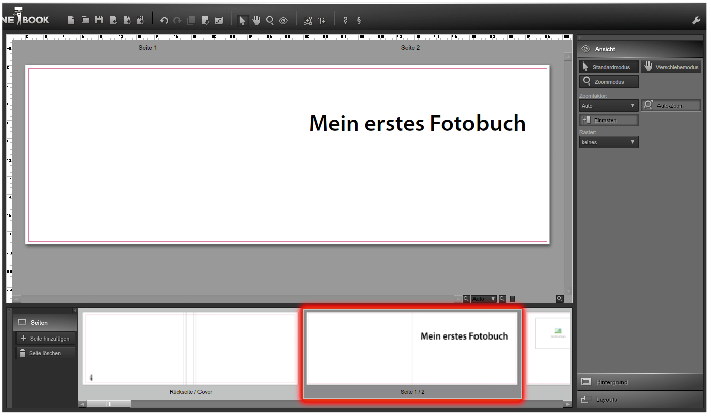Screen dimensions: 711x416
Task: Open the small zoom dropdown below canvas
Action: click(x=484, y=299)
